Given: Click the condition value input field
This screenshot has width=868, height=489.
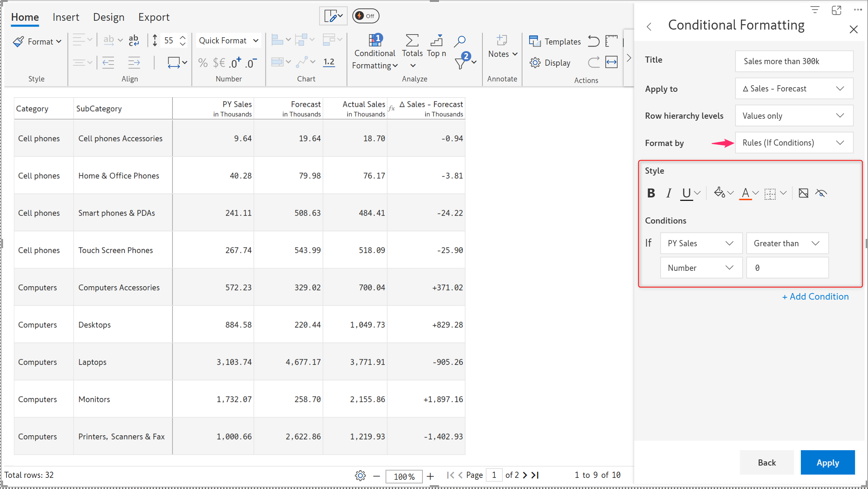Looking at the screenshot, I should (x=787, y=268).
